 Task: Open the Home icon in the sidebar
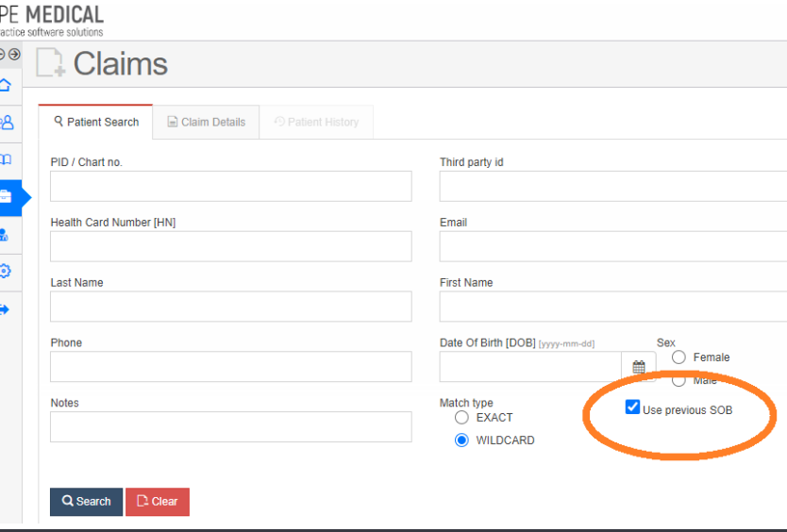(x=5, y=85)
